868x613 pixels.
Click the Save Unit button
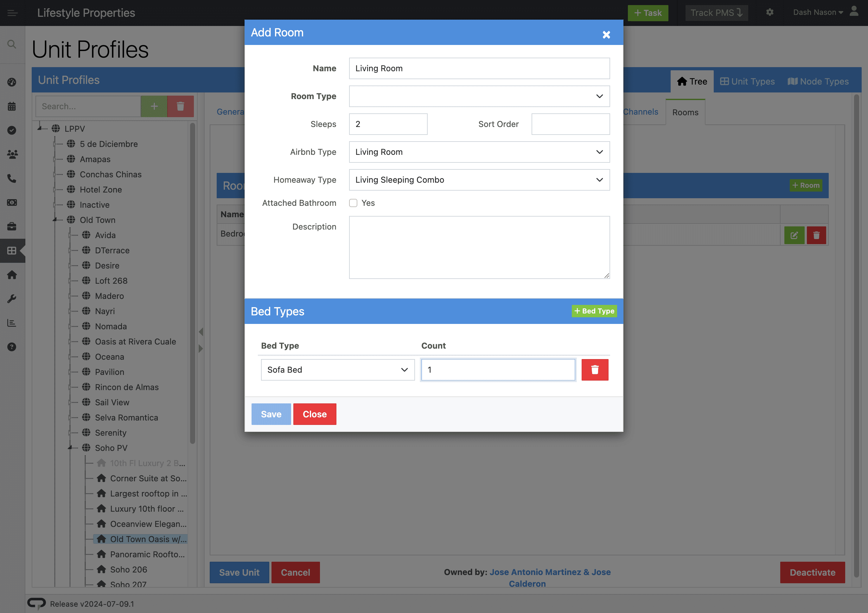pos(239,572)
